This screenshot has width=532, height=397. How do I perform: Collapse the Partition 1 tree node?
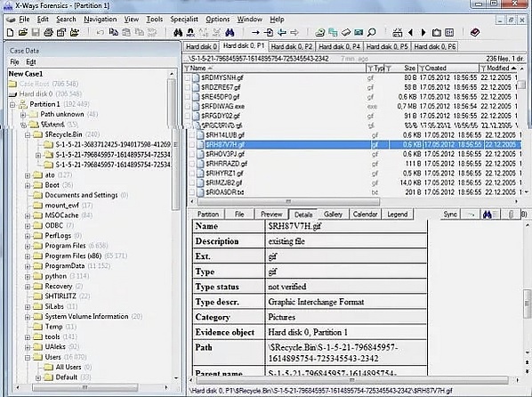(x=12, y=105)
